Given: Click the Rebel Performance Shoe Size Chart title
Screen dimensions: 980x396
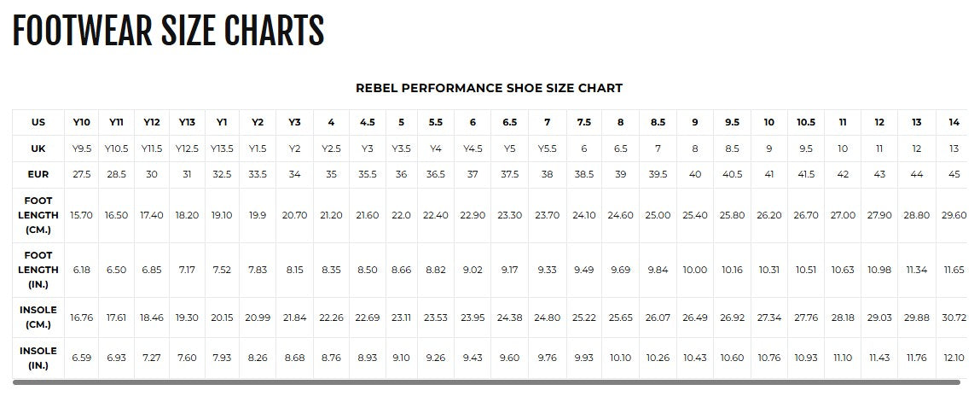Looking at the screenshot, I should (x=489, y=88).
